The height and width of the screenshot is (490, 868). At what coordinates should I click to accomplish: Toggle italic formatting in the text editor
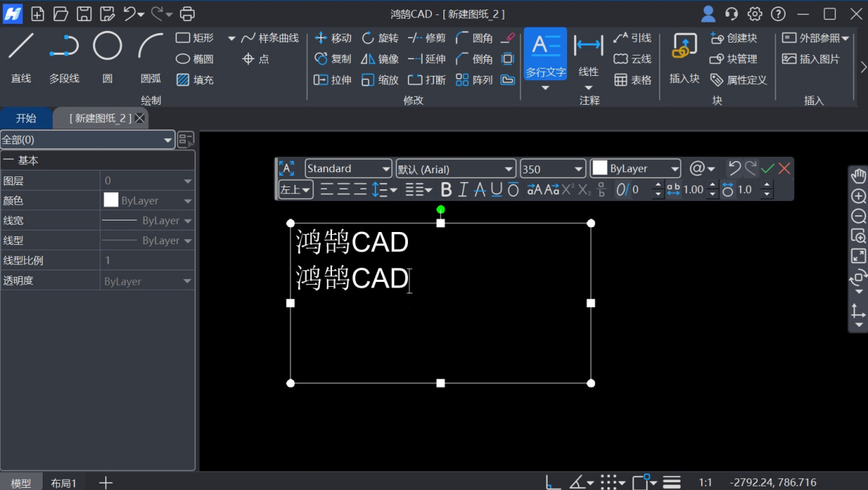pos(461,189)
